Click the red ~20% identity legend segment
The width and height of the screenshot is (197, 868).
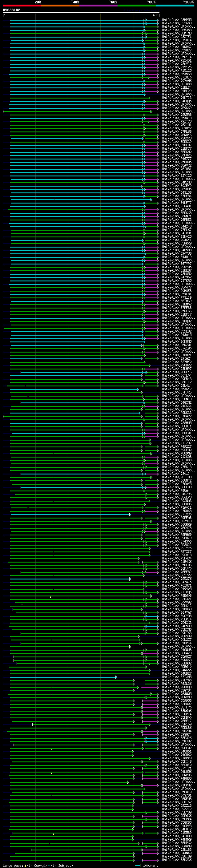[22, 6]
